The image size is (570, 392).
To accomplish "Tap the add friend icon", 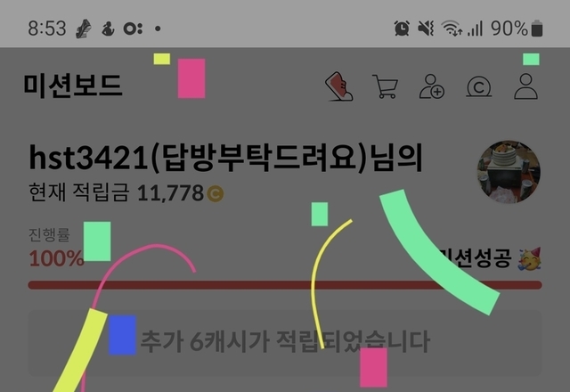I will [432, 86].
